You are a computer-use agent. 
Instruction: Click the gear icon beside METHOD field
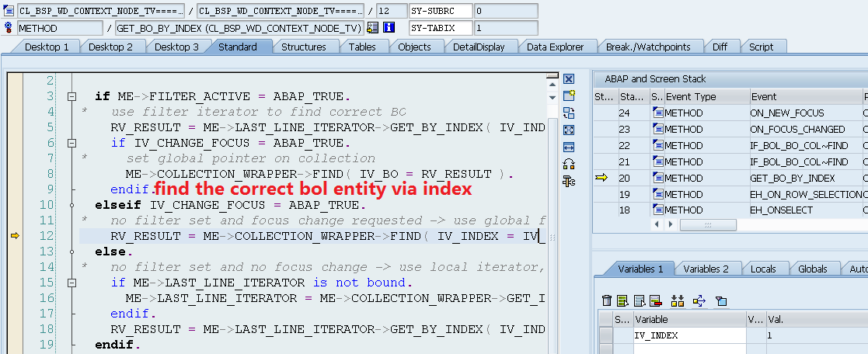click(x=9, y=28)
